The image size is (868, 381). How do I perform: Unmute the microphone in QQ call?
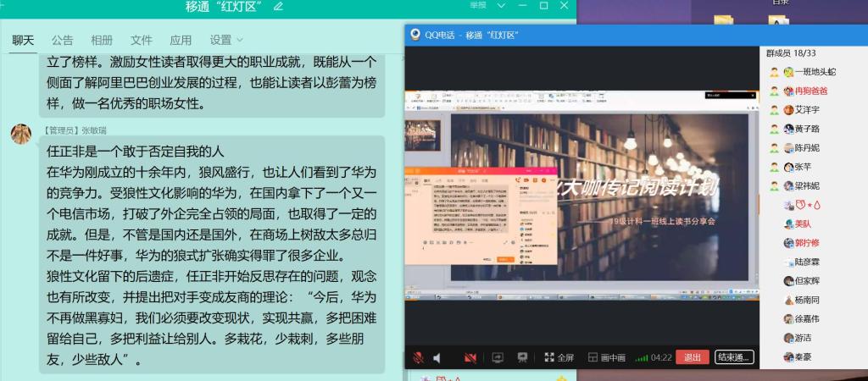418,357
